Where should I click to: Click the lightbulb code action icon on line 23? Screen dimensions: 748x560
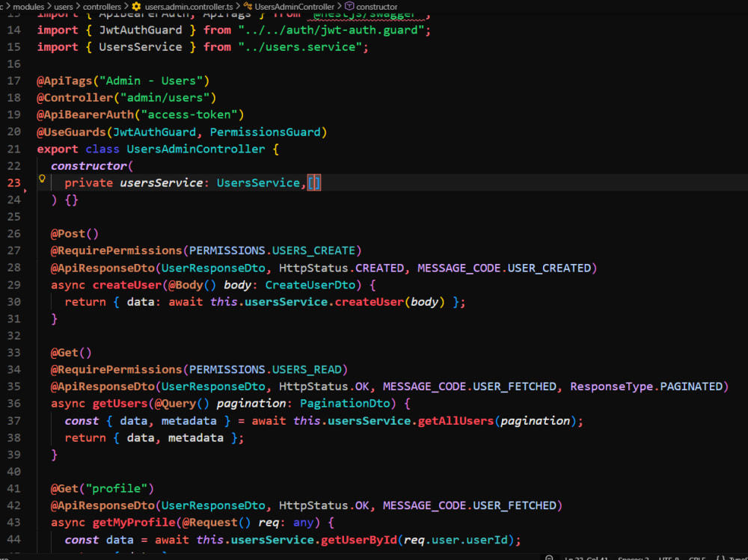(42, 179)
